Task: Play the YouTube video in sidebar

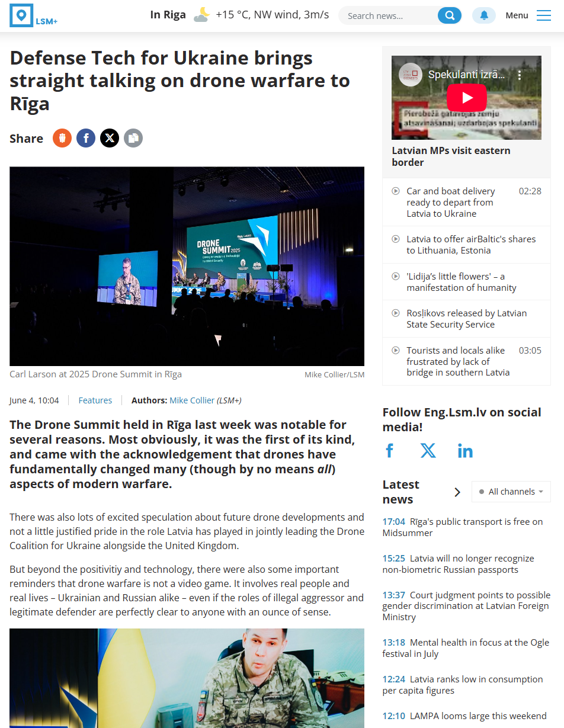Action: (x=466, y=98)
